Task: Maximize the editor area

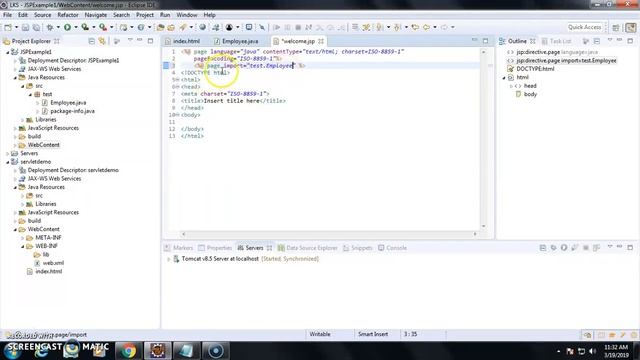Action: pos(485,41)
